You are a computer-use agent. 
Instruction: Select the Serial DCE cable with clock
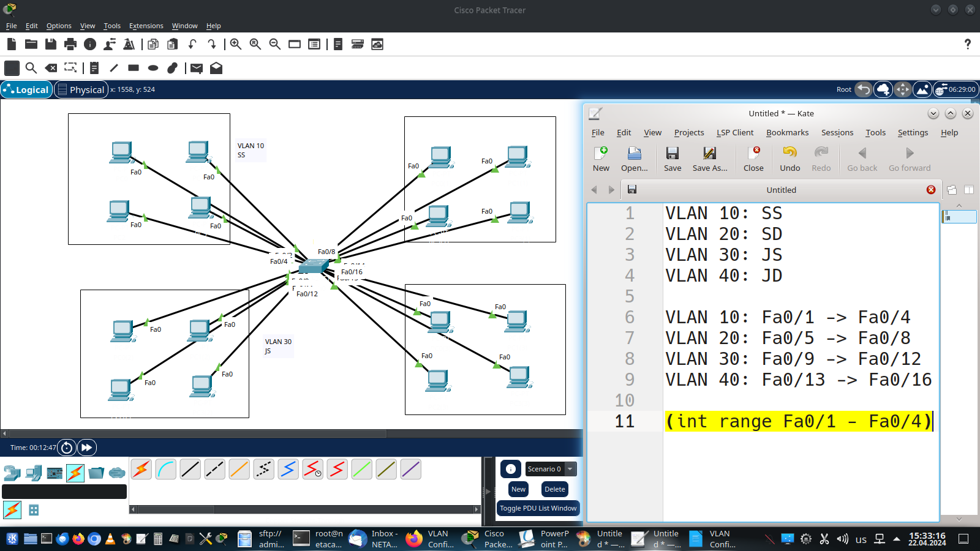[x=313, y=470]
